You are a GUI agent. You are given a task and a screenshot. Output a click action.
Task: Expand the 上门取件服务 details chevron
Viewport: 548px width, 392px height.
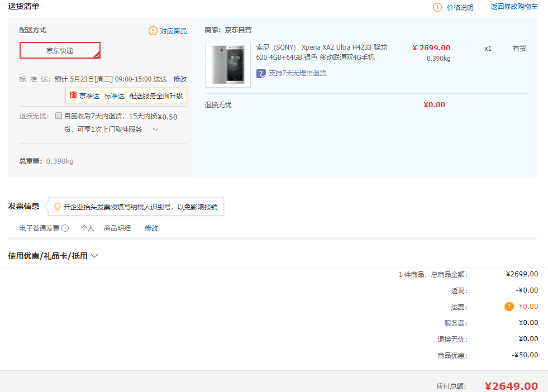pyautogui.click(x=155, y=129)
